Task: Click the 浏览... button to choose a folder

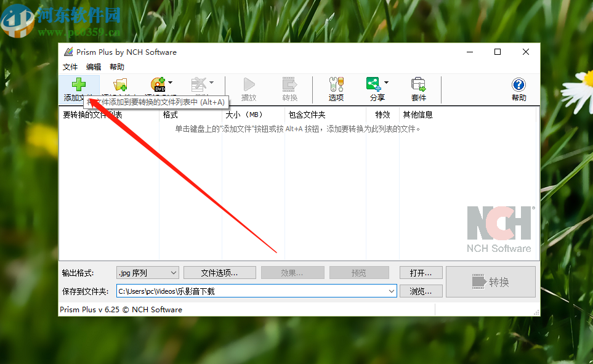Action: 421,291
